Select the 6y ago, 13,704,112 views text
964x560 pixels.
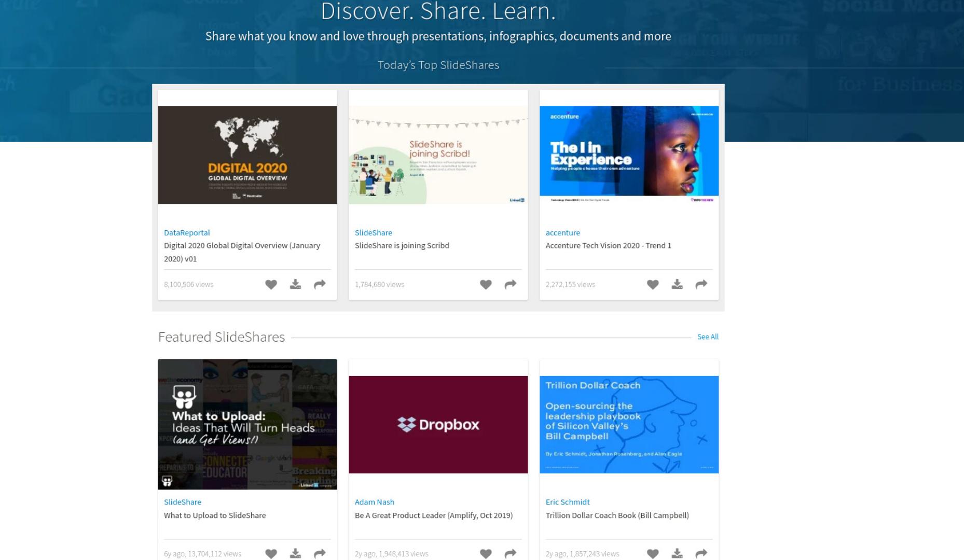203,554
